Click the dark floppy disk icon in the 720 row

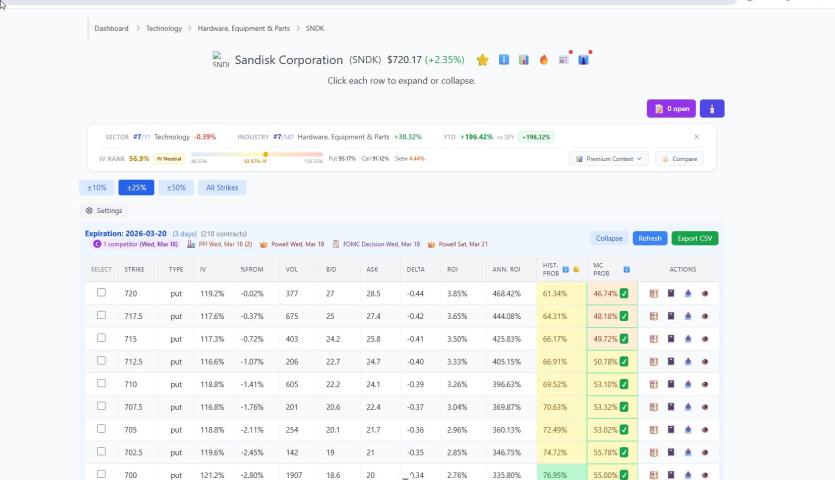pyautogui.click(x=671, y=294)
